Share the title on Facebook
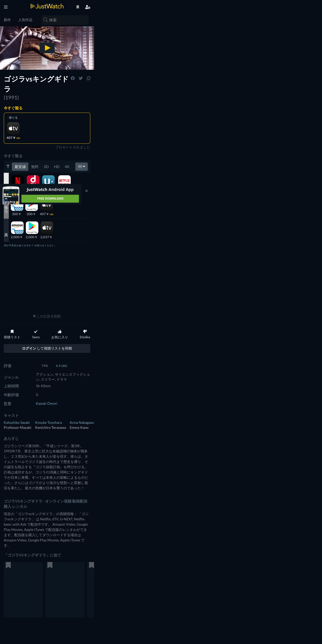 tap(73, 78)
